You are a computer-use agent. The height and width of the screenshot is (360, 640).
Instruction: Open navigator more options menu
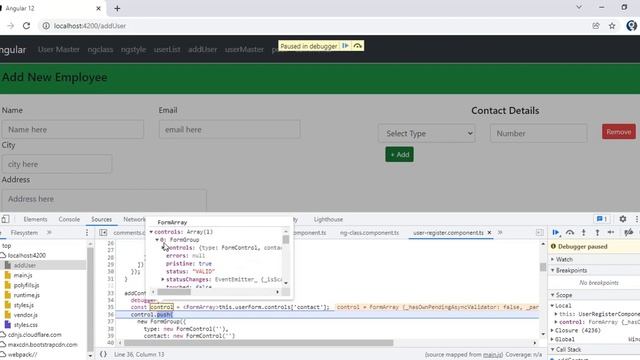point(87,232)
